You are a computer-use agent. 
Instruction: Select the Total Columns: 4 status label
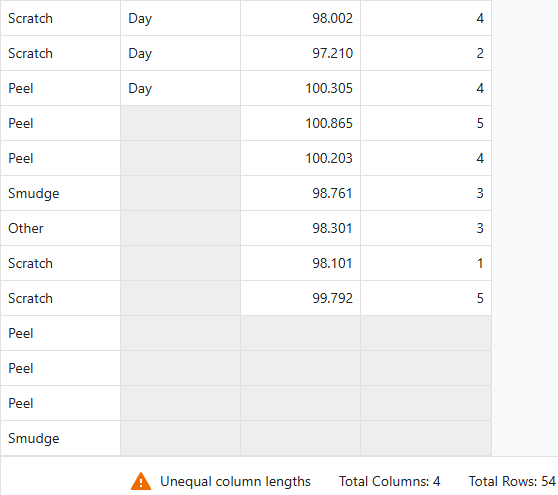tap(389, 481)
